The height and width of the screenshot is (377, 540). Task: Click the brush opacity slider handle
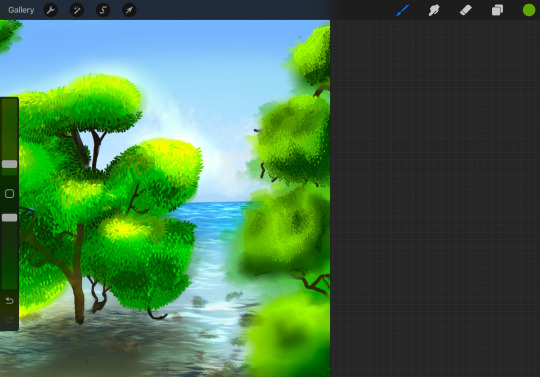(x=9, y=218)
